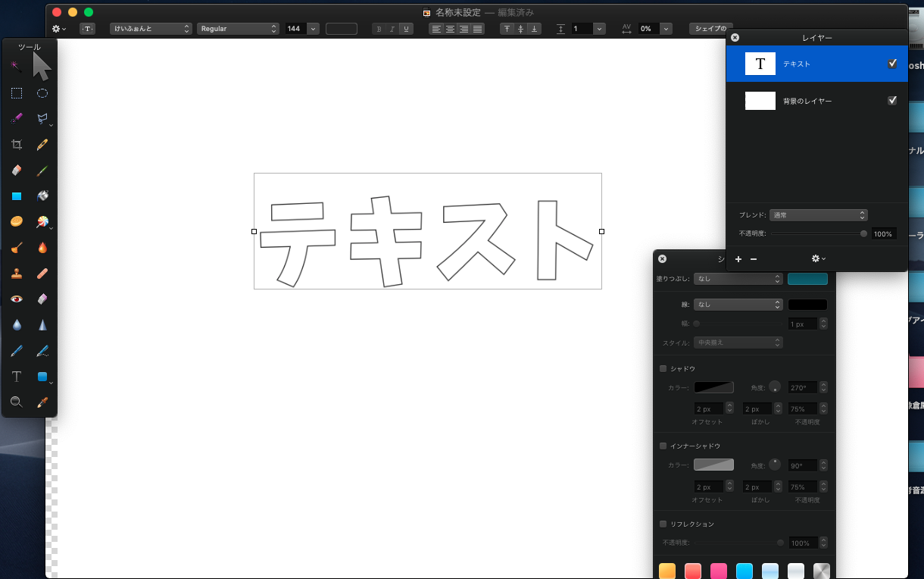Select the rectangular marquee tool

tap(17, 93)
